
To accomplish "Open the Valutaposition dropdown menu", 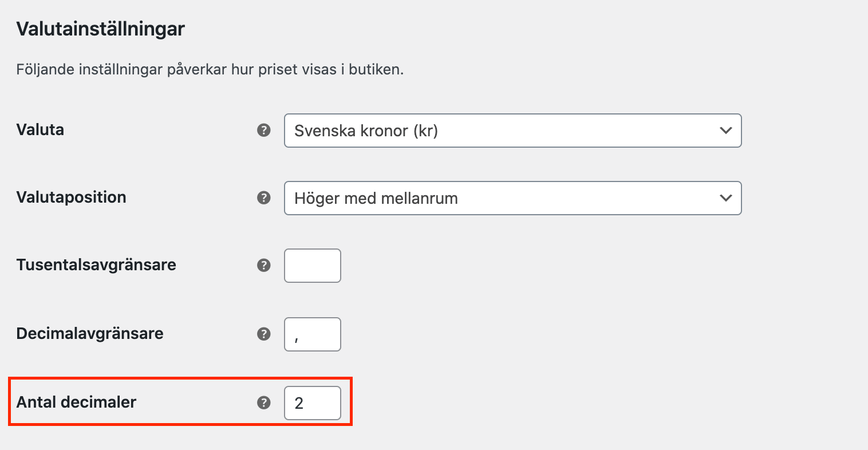I will point(504,198).
